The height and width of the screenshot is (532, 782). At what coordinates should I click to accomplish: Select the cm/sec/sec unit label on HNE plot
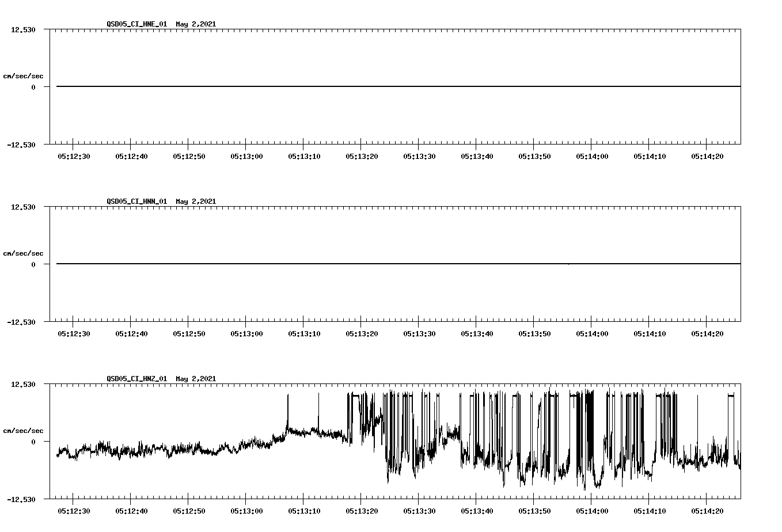coord(24,75)
